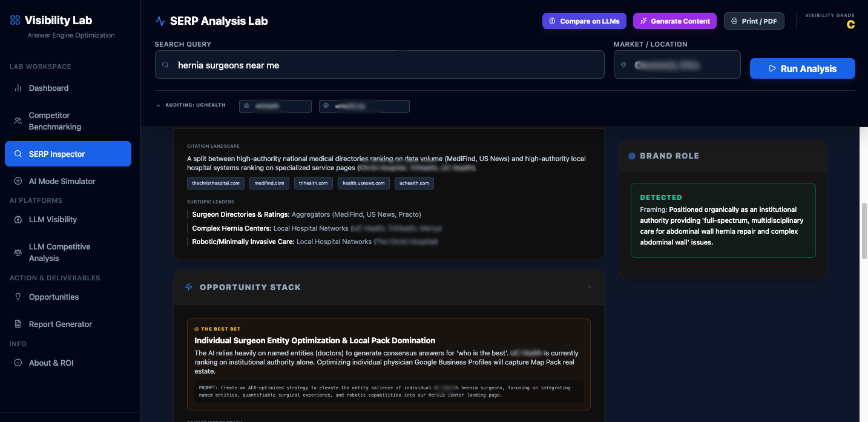Click the Citation Landscape label

[x=213, y=146]
